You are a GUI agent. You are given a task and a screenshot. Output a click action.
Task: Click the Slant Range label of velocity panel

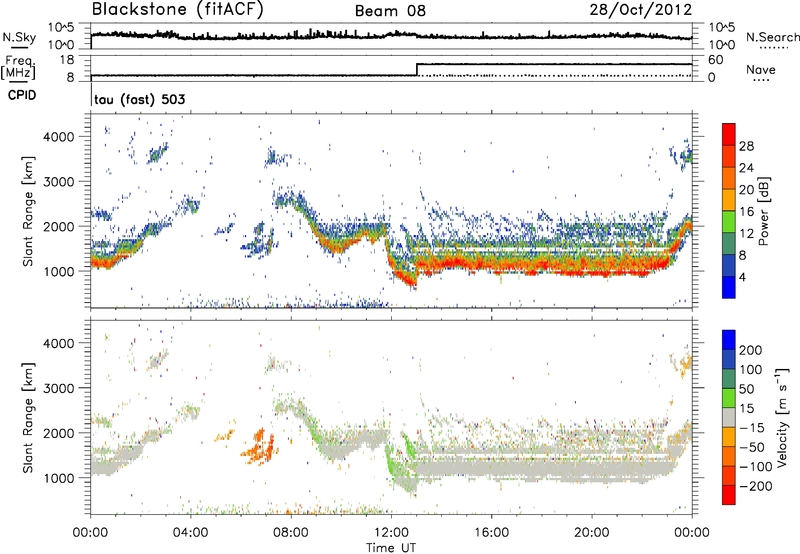coord(28,417)
